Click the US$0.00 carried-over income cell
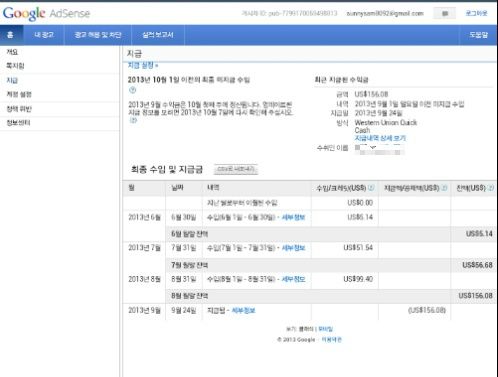The image size is (498, 377). (360, 203)
